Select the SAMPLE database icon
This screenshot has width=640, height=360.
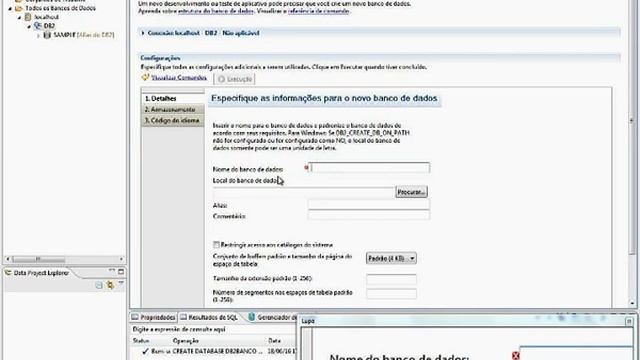pos(47,35)
